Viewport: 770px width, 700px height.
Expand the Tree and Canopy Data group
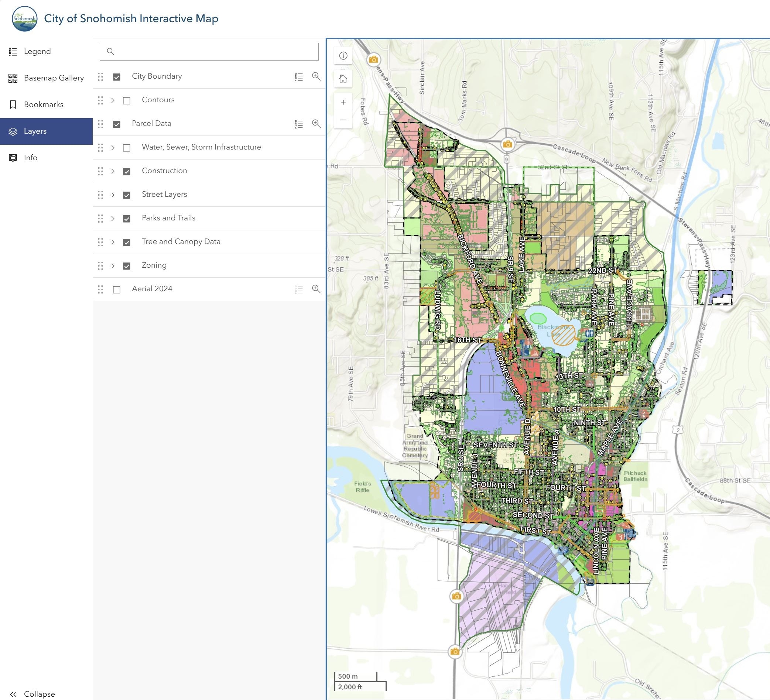(x=113, y=242)
